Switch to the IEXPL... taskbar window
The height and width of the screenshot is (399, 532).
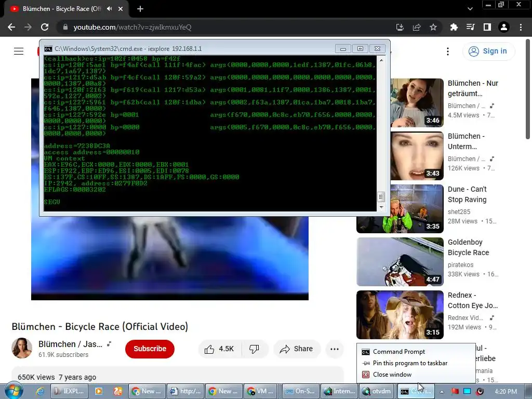click(70, 391)
